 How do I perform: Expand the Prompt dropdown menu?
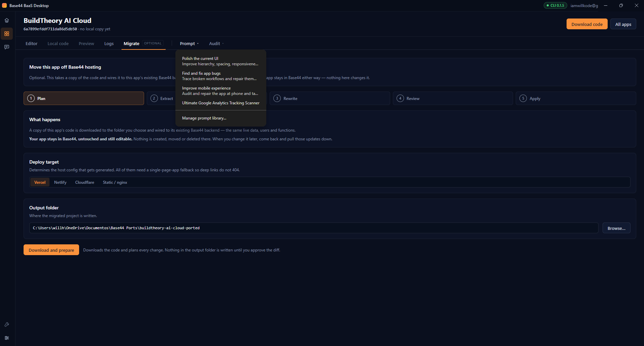coord(189,44)
